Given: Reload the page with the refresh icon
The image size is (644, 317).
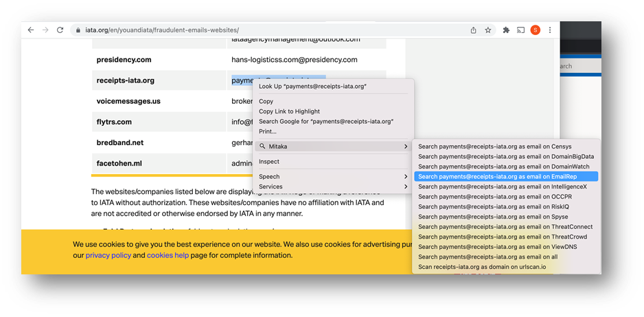Looking at the screenshot, I should tap(60, 30).
